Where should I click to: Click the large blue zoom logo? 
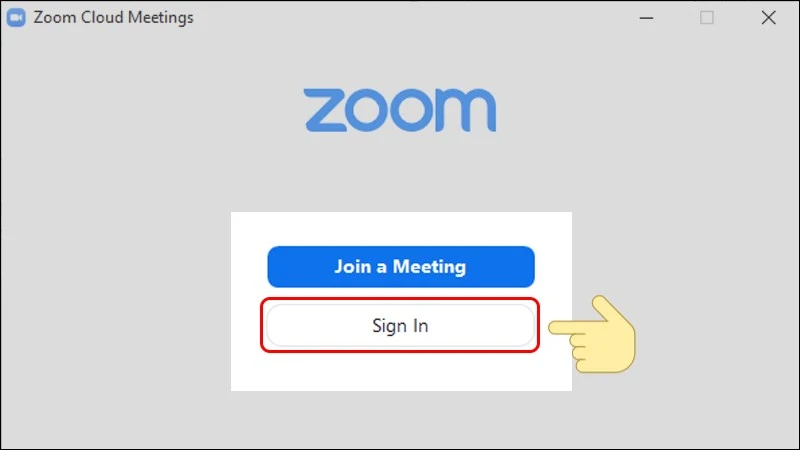tap(399, 110)
